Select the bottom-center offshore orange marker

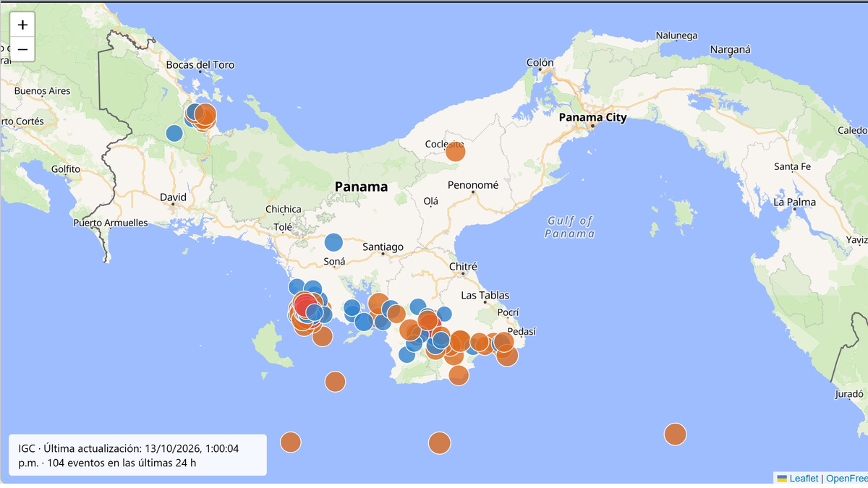coord(439,442)
